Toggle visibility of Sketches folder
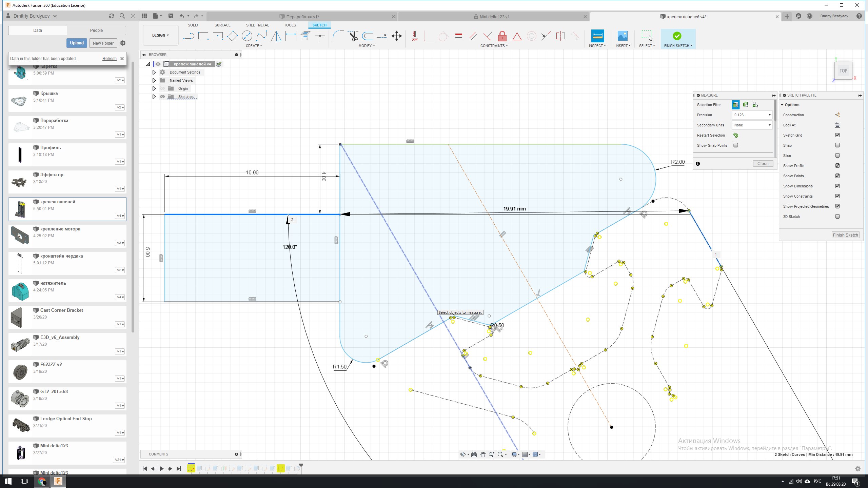Screen dimensions: 868x488 (162, 97)
